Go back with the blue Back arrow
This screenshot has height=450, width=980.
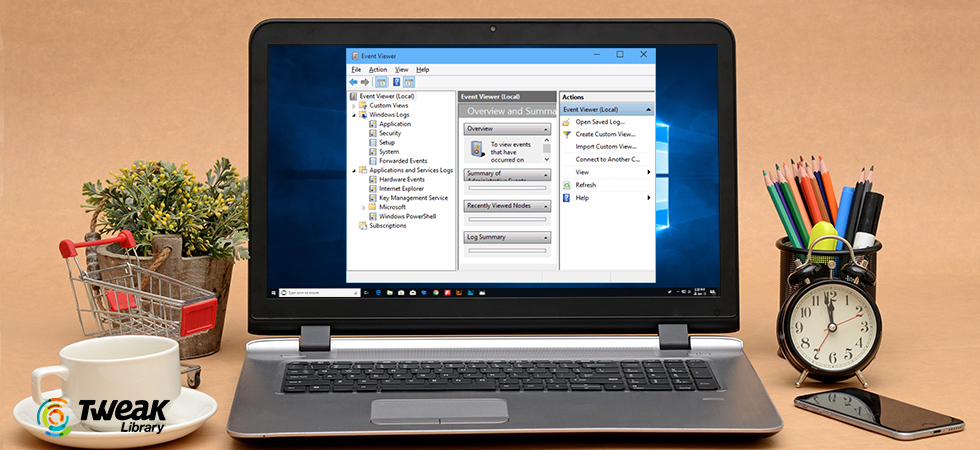pos(353,82)
